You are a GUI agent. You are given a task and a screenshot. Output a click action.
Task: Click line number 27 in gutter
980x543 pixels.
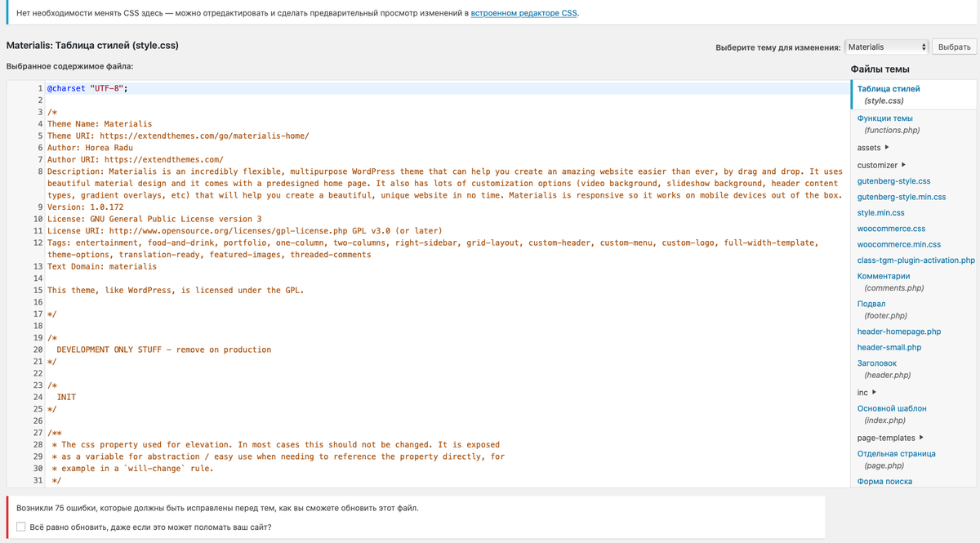click(x=38, y=433)
